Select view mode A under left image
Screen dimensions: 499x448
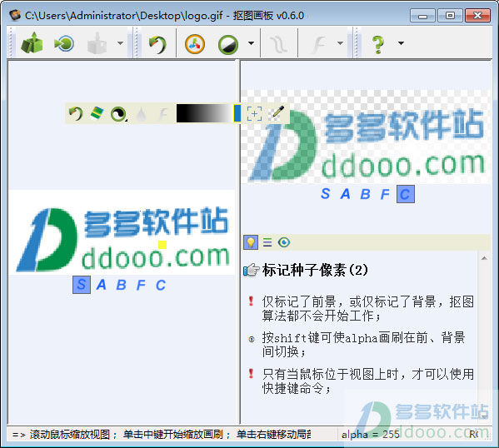click(101, 285)
